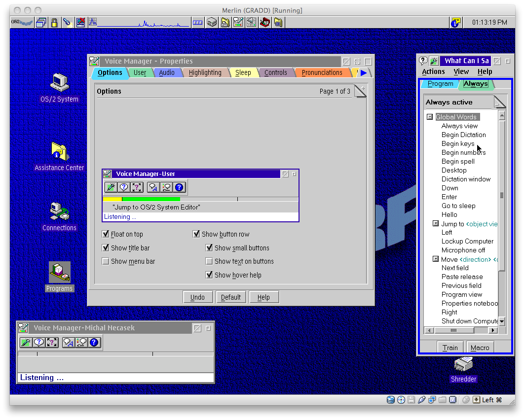Open the drives icon in WarpCenter
Screen dimensions: 525x420
pyautogui.click(x=212, y=22)
